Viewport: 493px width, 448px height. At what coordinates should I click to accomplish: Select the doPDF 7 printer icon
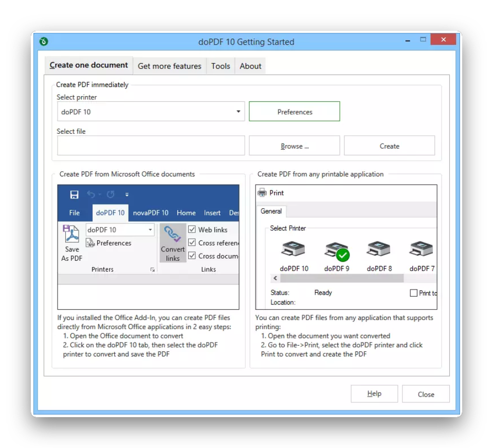422,248
